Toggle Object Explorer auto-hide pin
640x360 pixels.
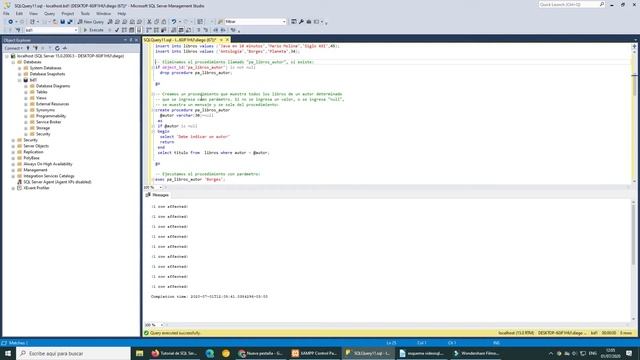[131, 40]
